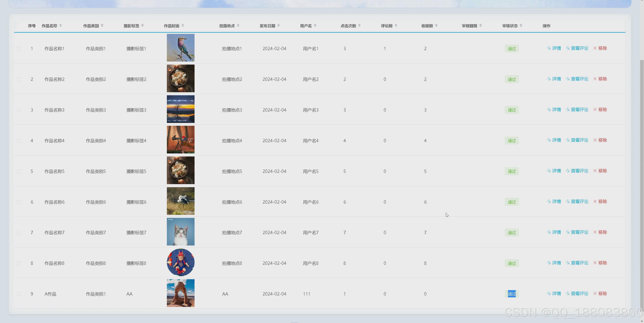
Task: Click the 查看评论 icon for 作品名称2
Action: coord(568,79)
